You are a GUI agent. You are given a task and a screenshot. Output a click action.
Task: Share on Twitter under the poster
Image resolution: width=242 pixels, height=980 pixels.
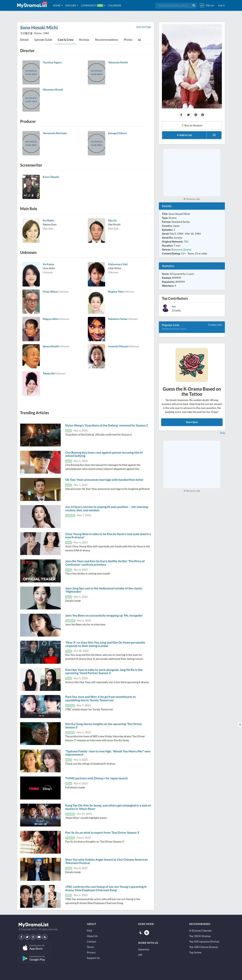[188, 115]
